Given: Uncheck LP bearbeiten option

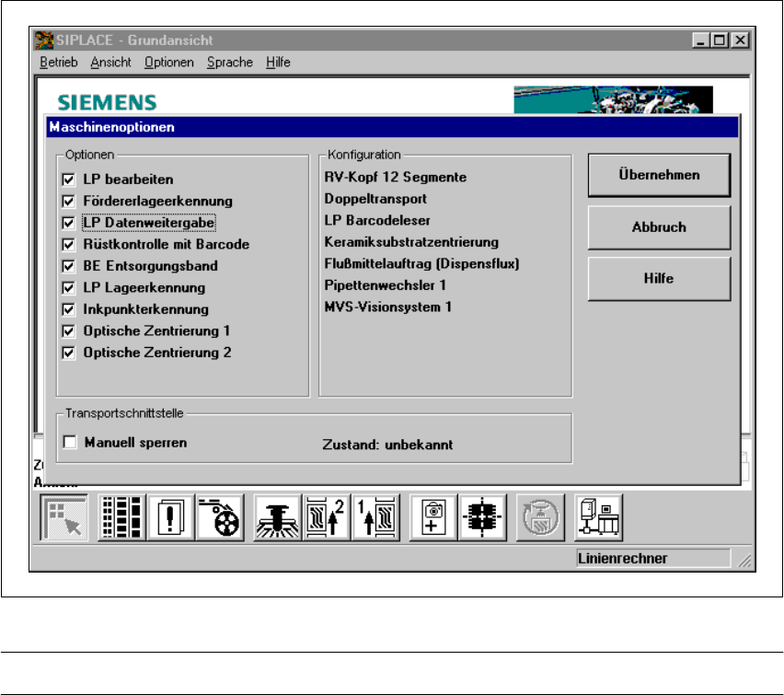Looking at the screenshot, I should point(68,180).
